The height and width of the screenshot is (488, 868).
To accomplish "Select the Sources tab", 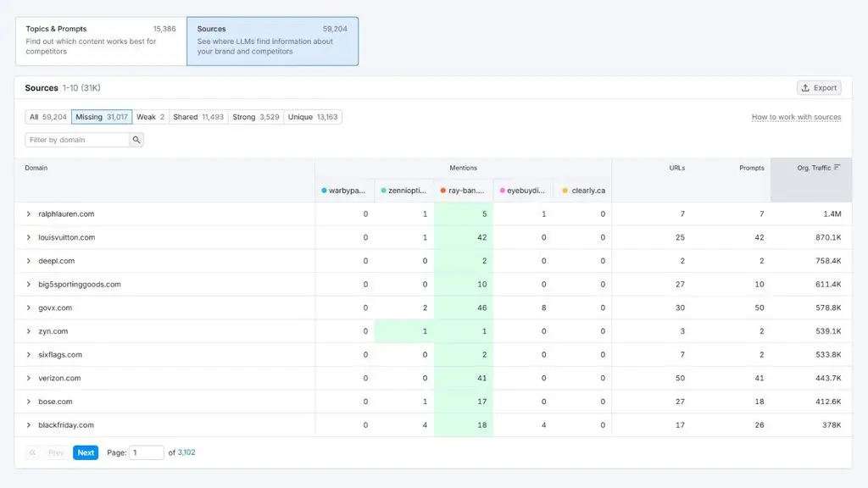I will [272, 41].
